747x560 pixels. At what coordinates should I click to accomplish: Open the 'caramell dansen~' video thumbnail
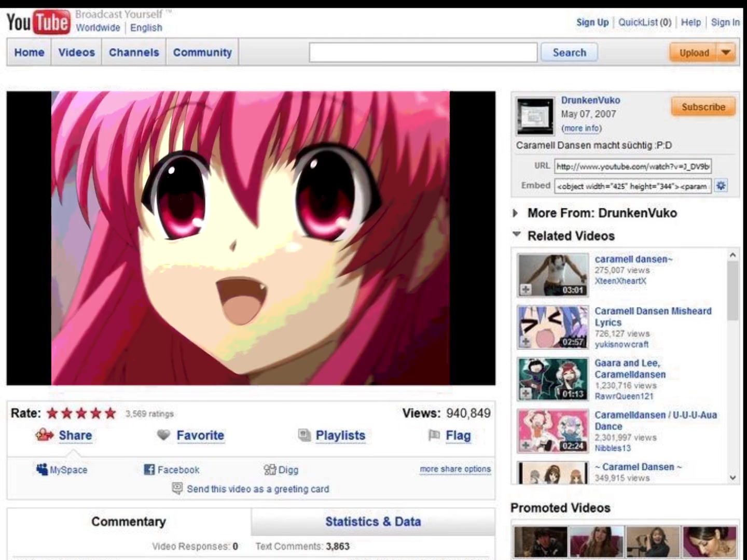pyautogui.click(x=553, y=275)
